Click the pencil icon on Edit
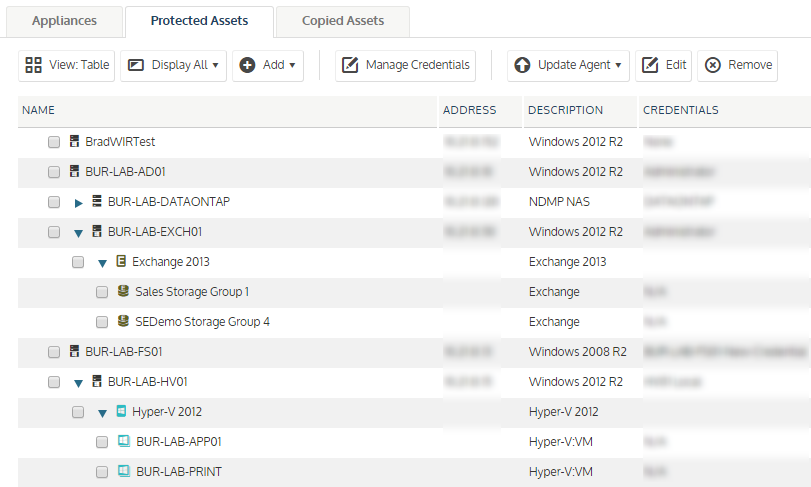 tap(650, 65)
